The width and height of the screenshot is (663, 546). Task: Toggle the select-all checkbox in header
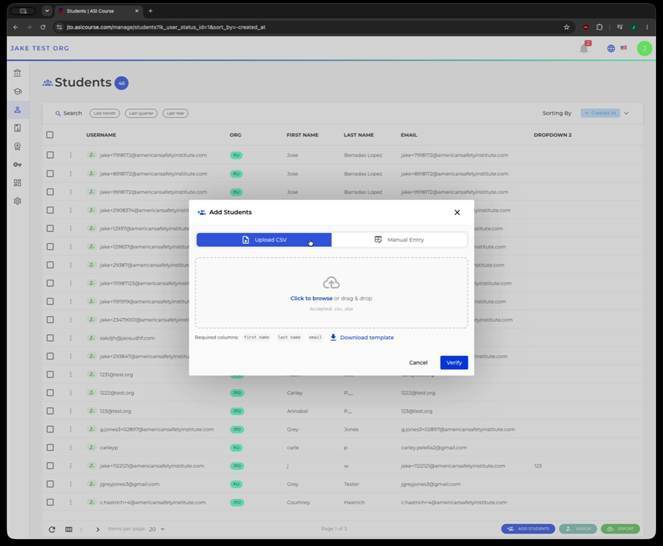[x=50, y=135]
